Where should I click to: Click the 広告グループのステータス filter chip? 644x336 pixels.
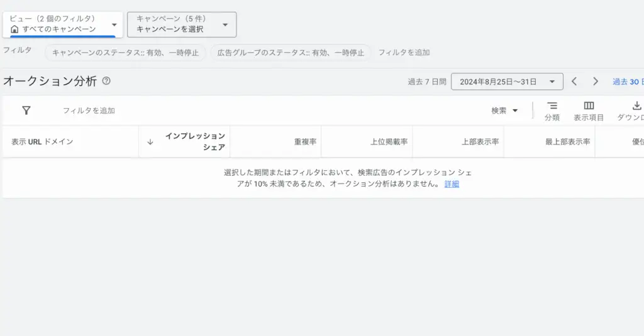coord(291,53)
